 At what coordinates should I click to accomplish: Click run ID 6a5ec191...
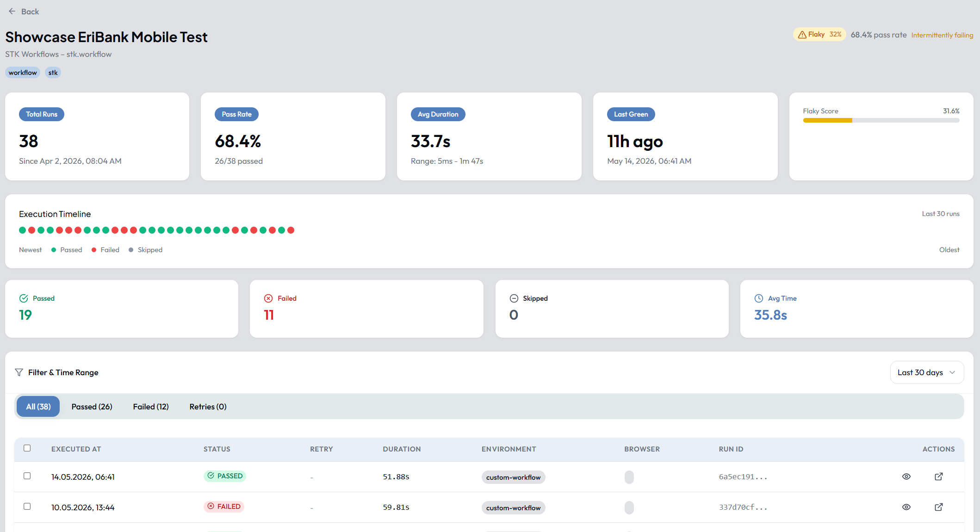pyautogui.click(x=743, y=477)
